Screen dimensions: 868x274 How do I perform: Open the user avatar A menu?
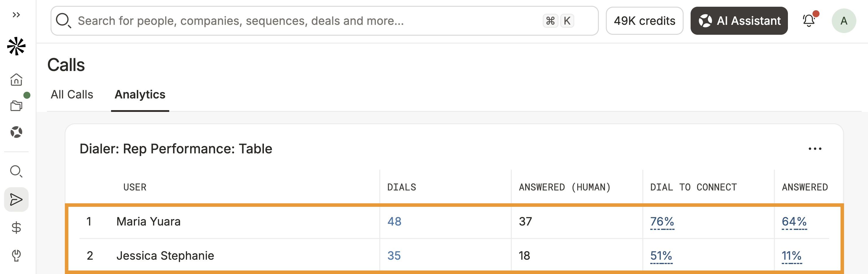coord(844,20)
